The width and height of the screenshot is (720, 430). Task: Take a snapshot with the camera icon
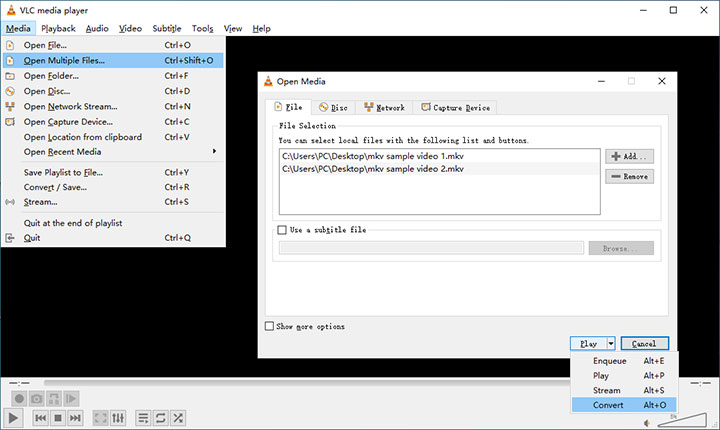[x=36, y=398]
